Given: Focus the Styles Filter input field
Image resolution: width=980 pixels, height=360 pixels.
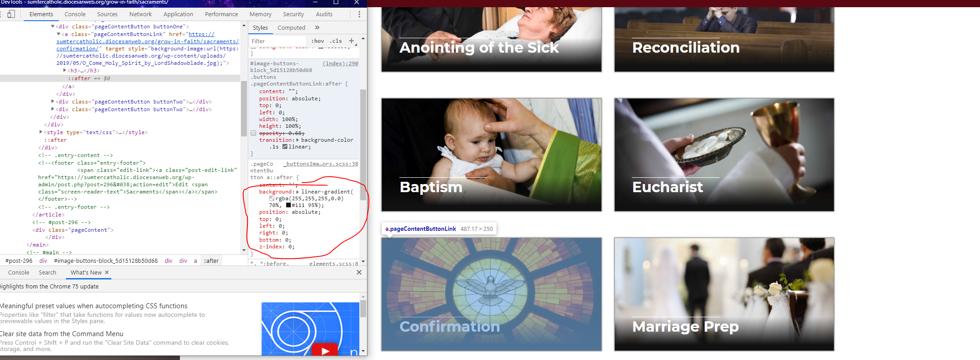Looking at the screenshot, I should [277, 41].
